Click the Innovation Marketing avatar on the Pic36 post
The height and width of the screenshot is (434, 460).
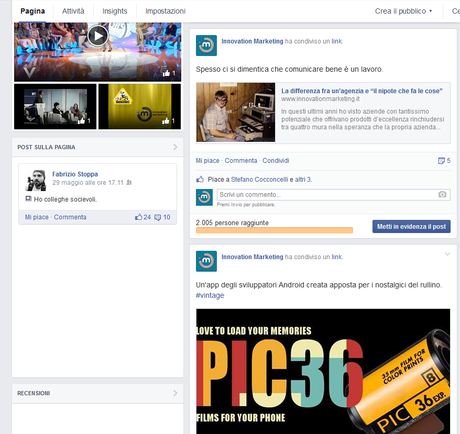[206, 261]
